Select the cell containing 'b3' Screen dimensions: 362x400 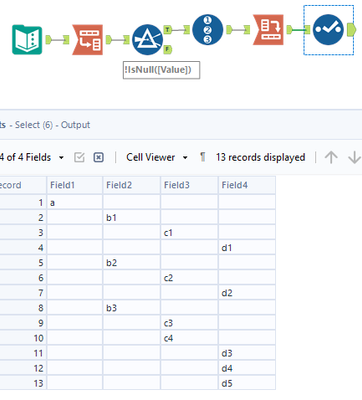(x=132, y=308)
